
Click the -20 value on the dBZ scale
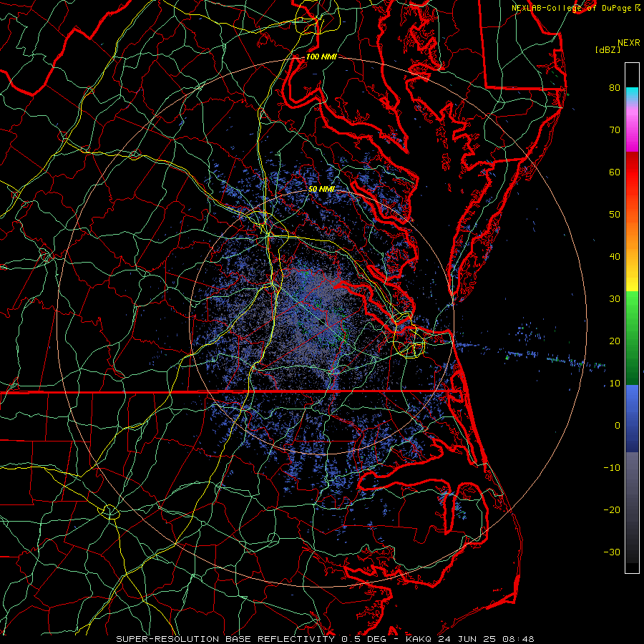[x=612, y=509]
